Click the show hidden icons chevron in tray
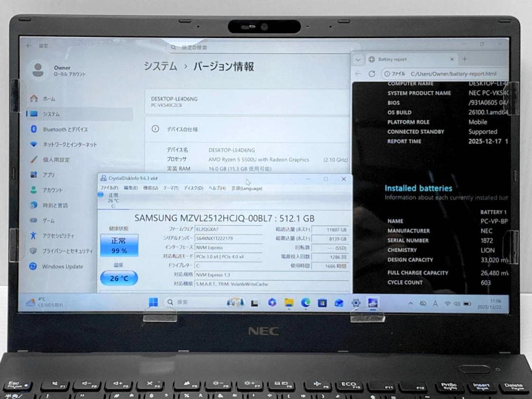This screenshot has height=399, width=532. [x=411, y=303]
